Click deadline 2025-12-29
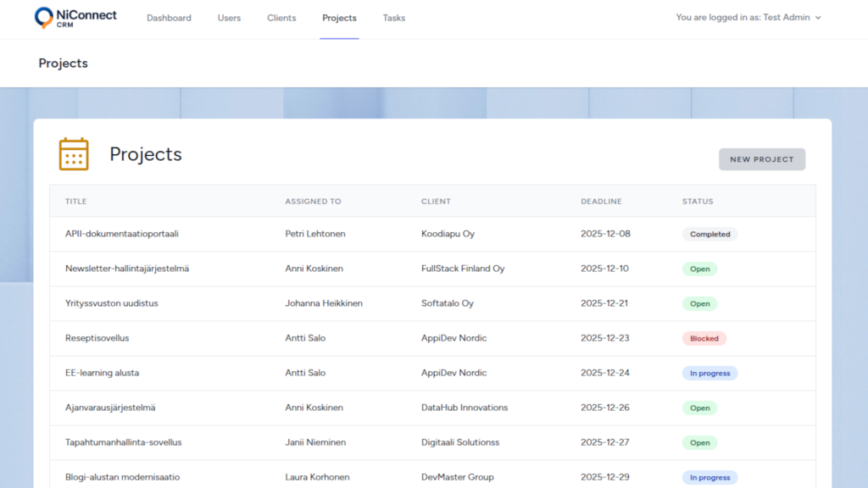This screenshot has width=868, height=488. [605, 477]
